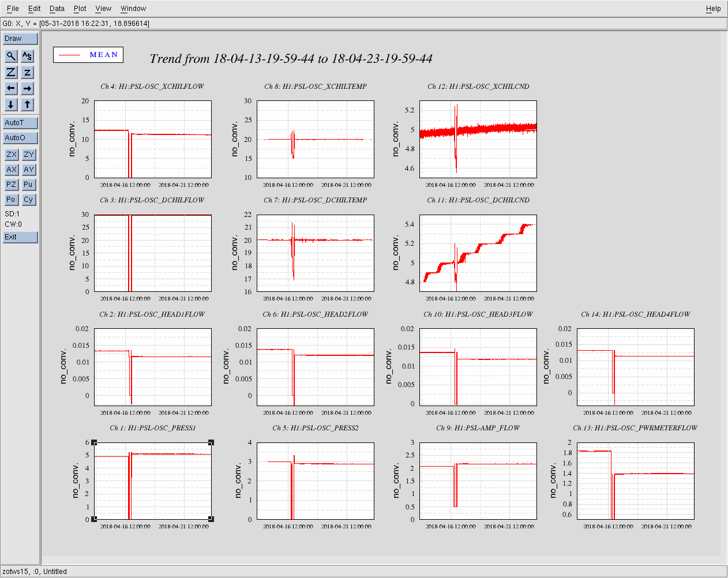The image size is (728, 578).
Task: Open the Plot menu
Action: (x=80, y=9)
